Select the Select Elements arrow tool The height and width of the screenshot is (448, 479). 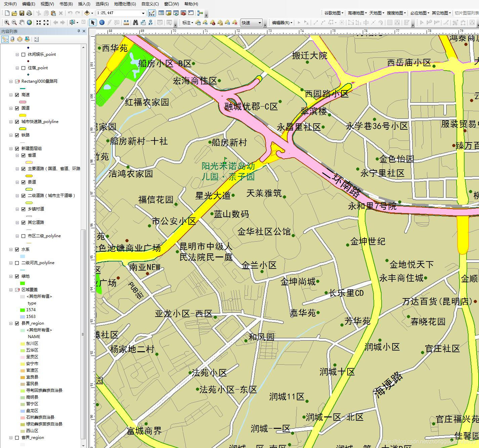93,23
